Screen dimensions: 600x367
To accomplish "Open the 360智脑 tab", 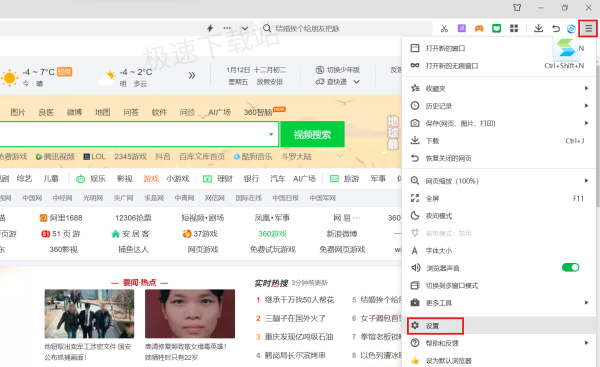I will [x=258, y=112].
